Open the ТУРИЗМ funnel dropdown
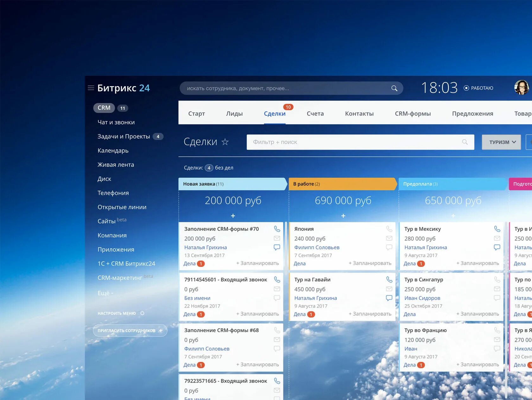This screenshot has width=532, height=400. click(501, 142)
